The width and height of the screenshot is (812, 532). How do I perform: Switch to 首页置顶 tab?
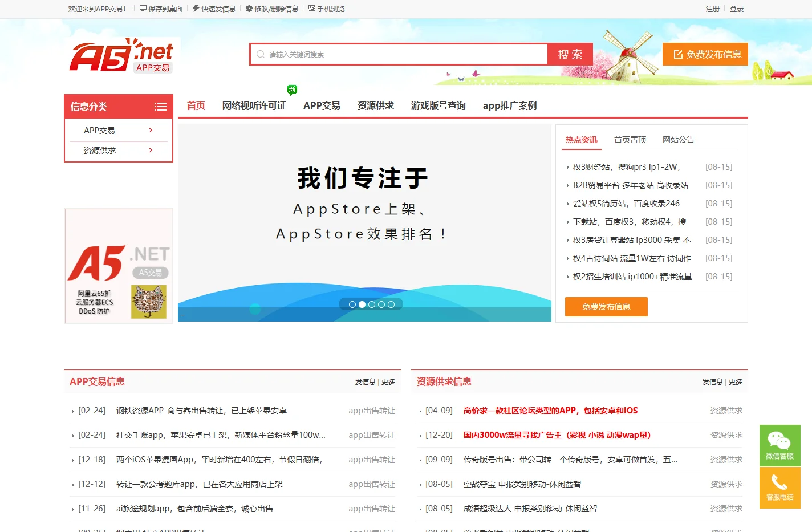[x=630, y=140]
